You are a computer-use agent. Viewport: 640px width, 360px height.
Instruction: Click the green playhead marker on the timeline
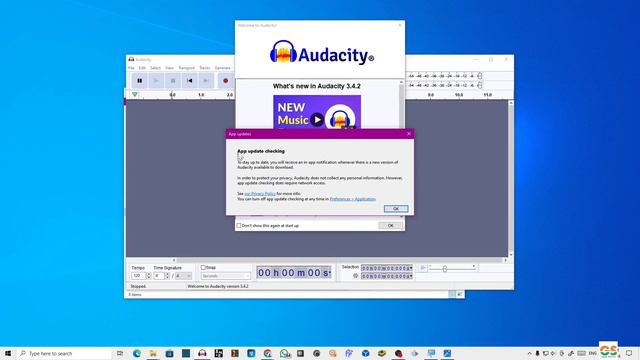tap(135, 95)
